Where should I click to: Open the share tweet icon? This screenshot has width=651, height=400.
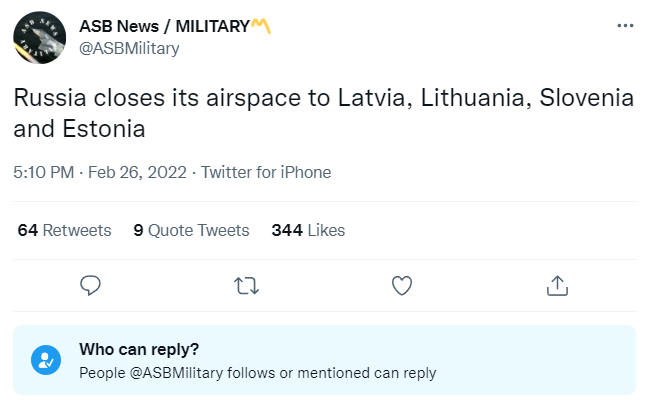(557, 285)
